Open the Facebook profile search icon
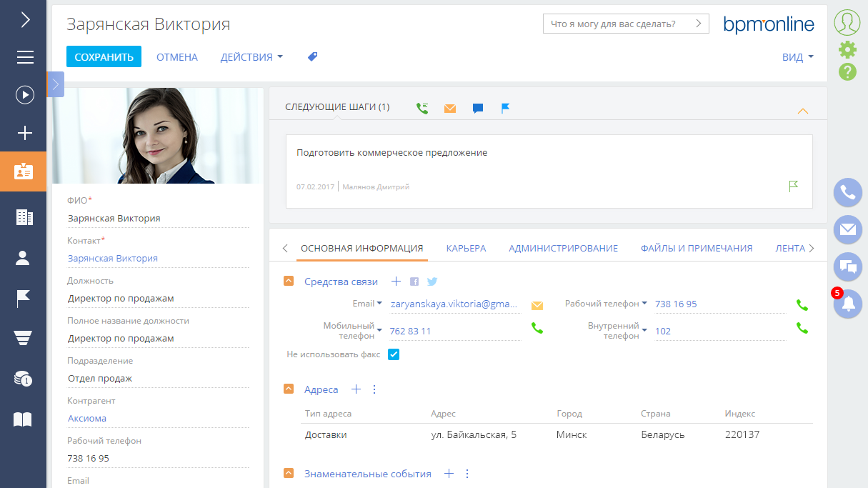Image resolution: width=868 pixels, height=488 pixels. pyautogui.click(x=414, y=282)
